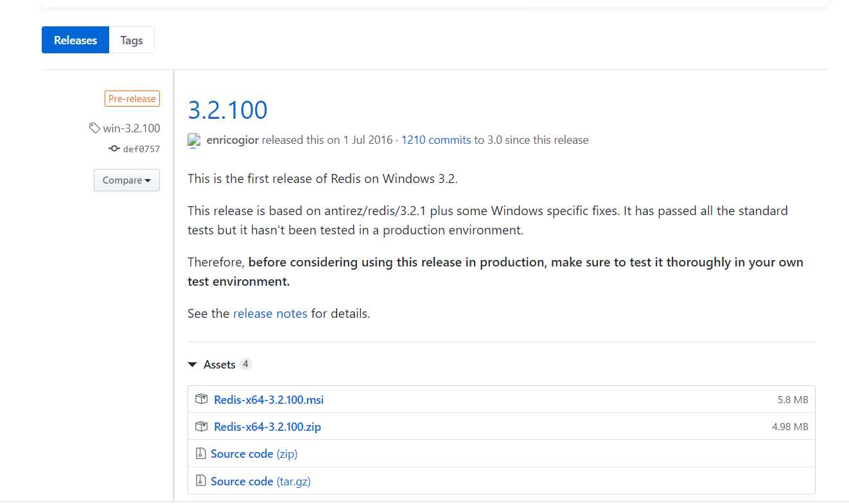Click the tag icon beside win-3.2.100
The image size is (849, 504).
pos(94,128)
